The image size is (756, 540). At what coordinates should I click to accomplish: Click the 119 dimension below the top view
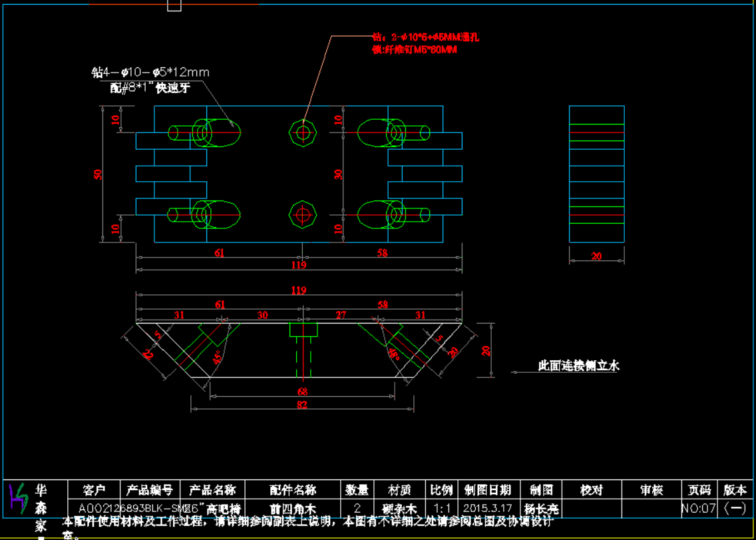[298, 265]
